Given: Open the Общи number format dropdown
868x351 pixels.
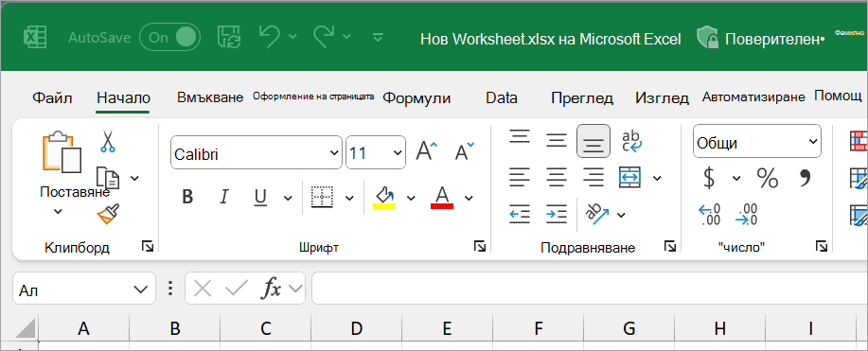Looking at the screenshot, I should point(757,142).
